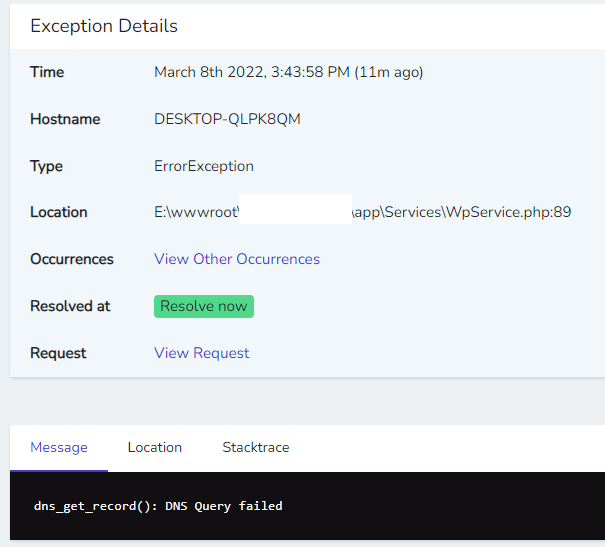Open the Stacktrace tab
The width and height of the screenshot is (605, 547).
point(256,447)
